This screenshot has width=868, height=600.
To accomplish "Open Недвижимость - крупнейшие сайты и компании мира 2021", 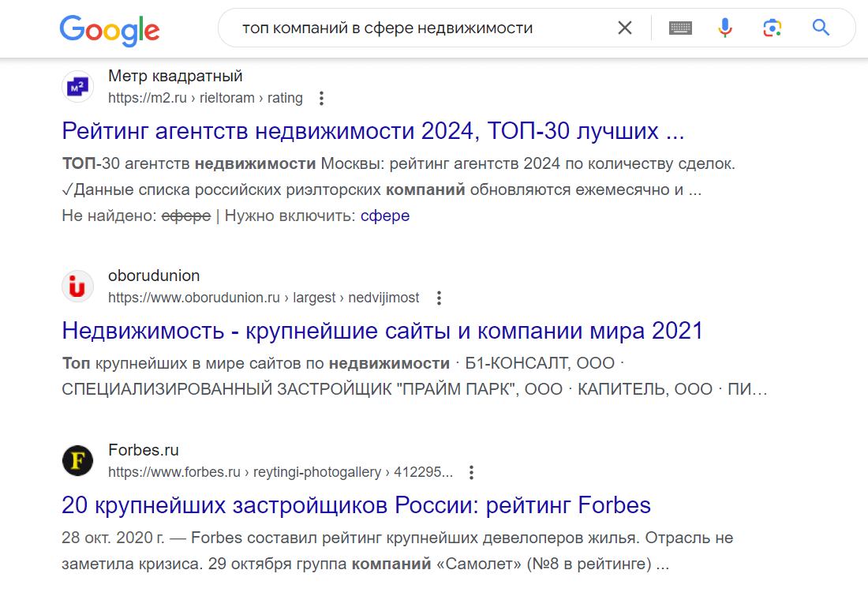I will 383,331.
